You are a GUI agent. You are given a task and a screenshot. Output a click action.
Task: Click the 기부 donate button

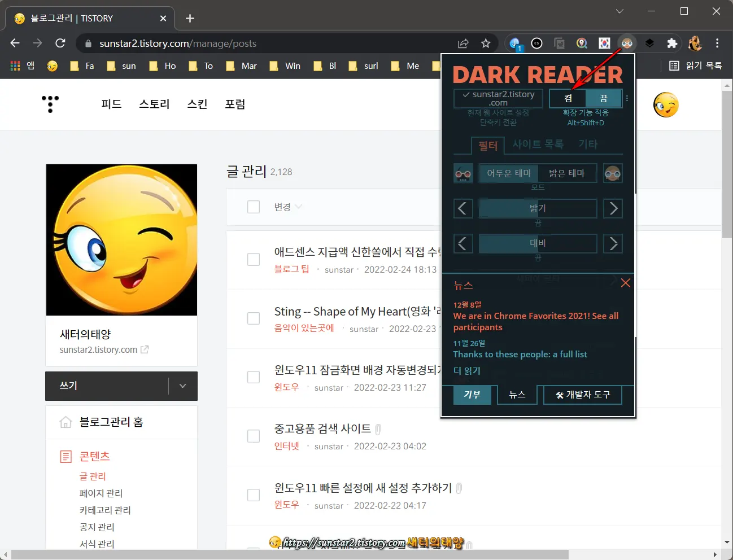(472, 395)
